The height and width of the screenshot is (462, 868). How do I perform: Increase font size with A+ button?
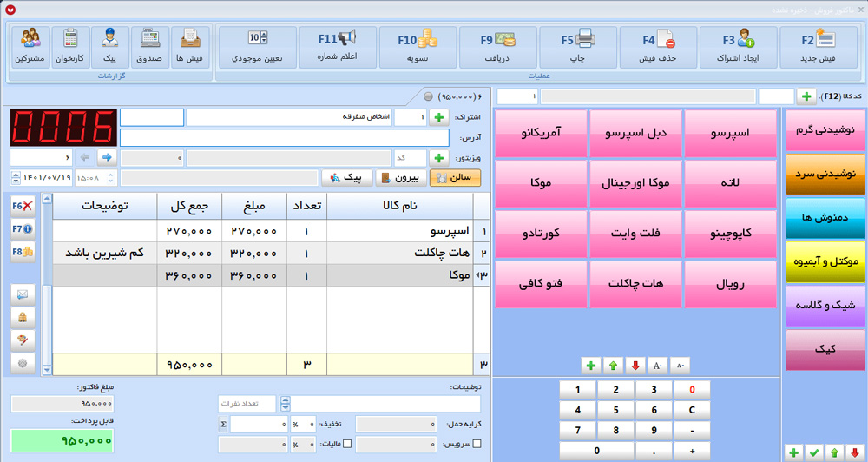coord(657,366)
